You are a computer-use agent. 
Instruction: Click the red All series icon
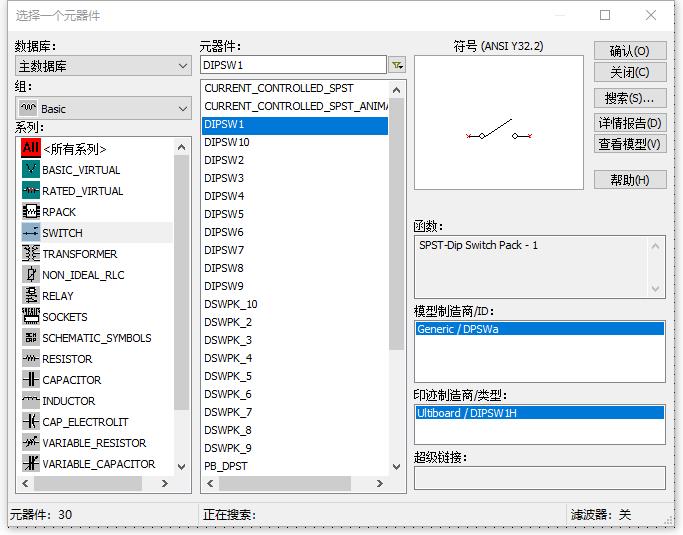(30, 148)
